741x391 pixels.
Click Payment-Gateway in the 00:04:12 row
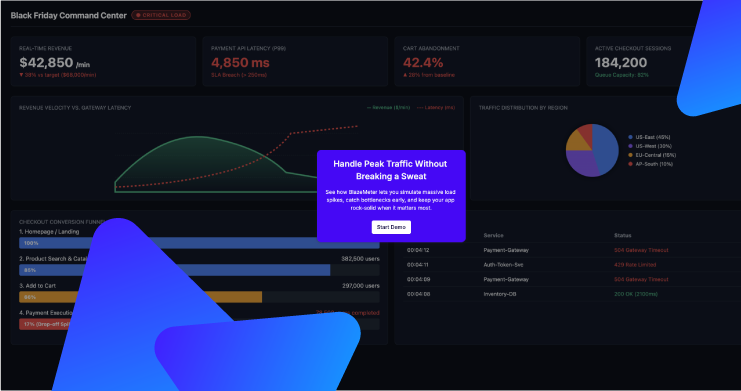coord(506,250)
